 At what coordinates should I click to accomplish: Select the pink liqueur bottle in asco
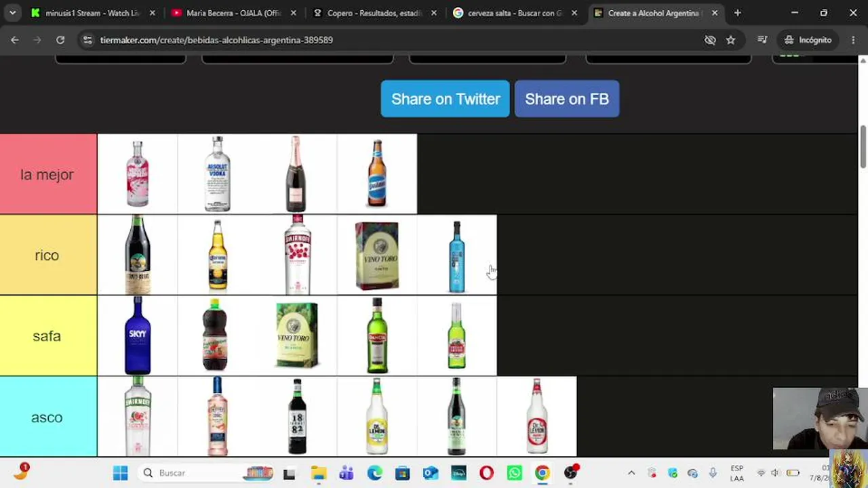click(217, 418)
